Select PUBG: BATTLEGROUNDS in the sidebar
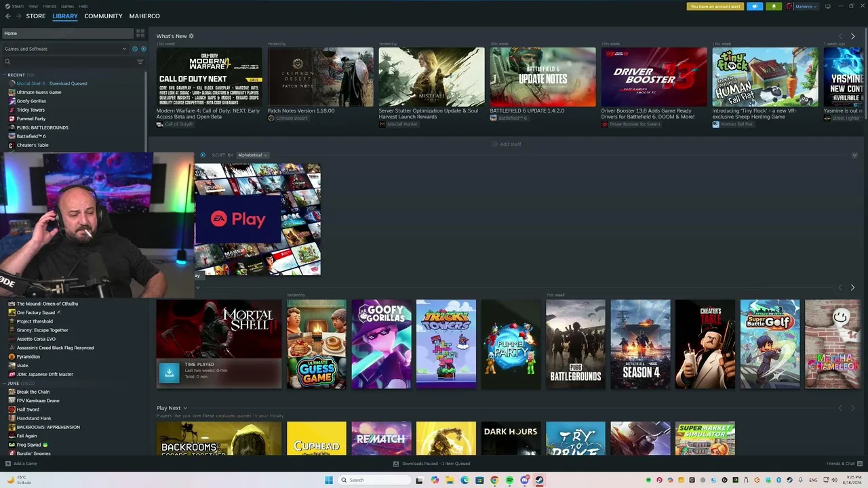This screenshot has height=488, width=868. [42, 127]
